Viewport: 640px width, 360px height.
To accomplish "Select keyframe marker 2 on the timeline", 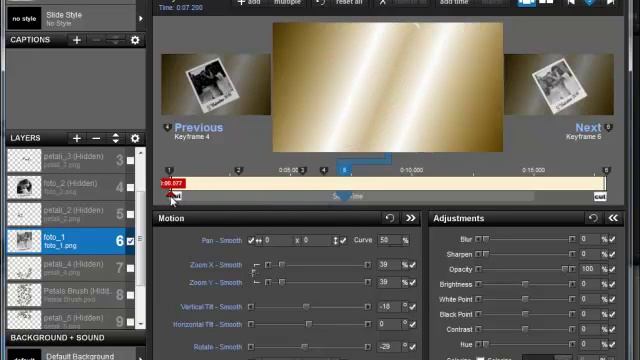I will (239, 171).
